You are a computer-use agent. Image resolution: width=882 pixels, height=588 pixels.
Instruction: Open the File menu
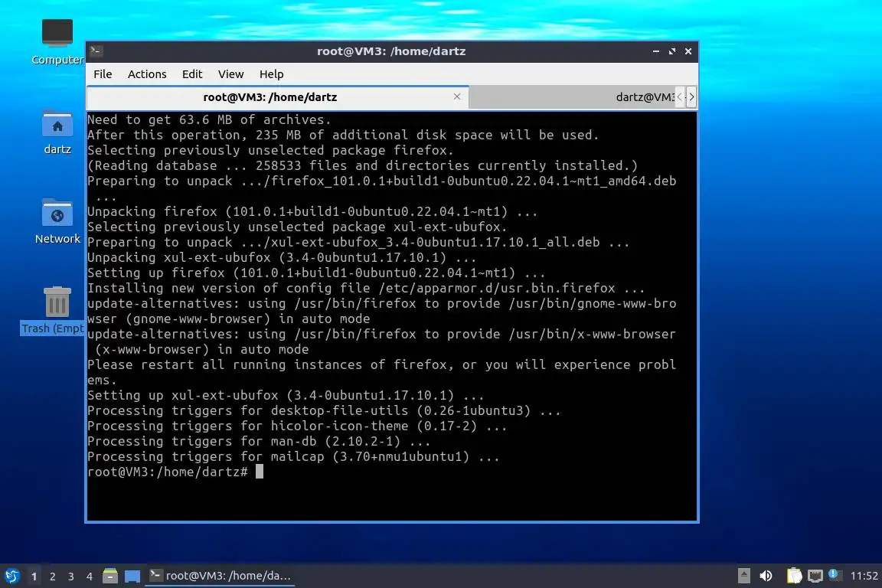coord(103,74)
